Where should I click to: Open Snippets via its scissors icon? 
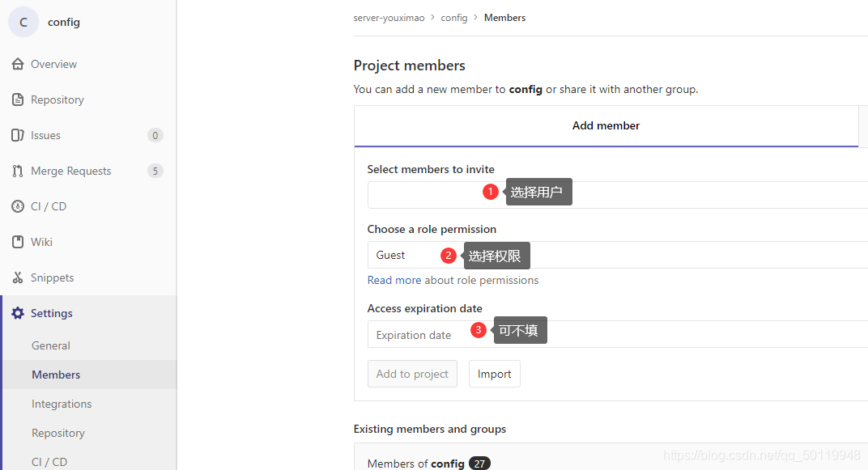pyautogui.click(x=18, y=277)
